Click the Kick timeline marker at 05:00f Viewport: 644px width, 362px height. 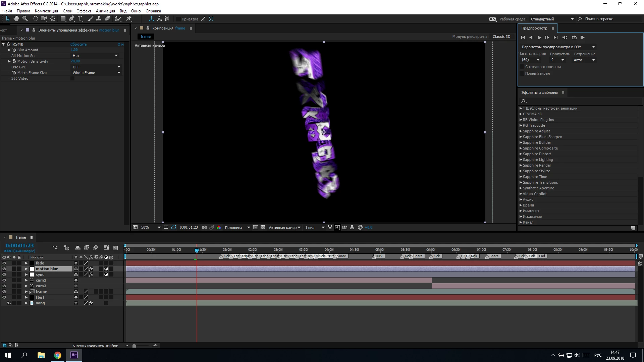tap(378, 256)
